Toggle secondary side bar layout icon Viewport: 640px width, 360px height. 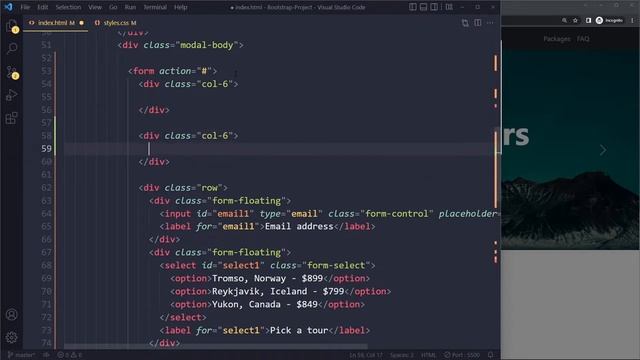point(434,7)
